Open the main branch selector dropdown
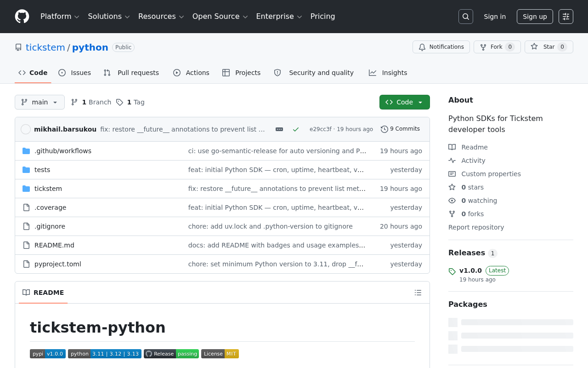 40,102
